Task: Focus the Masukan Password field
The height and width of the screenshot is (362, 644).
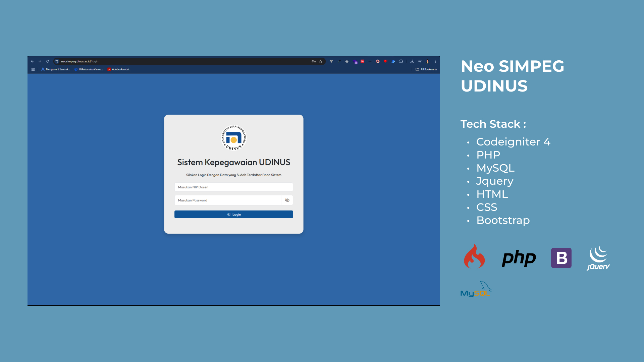Action: [x=228, y=200]
